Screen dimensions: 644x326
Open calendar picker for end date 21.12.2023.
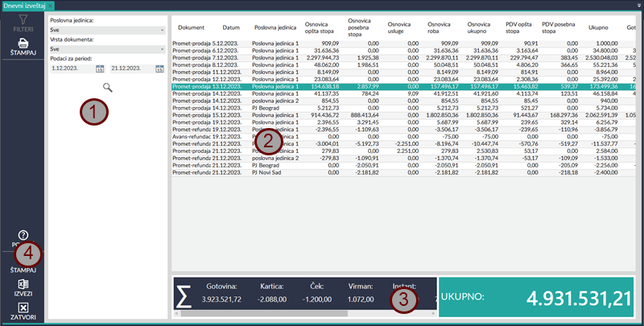tap(159, 68)
